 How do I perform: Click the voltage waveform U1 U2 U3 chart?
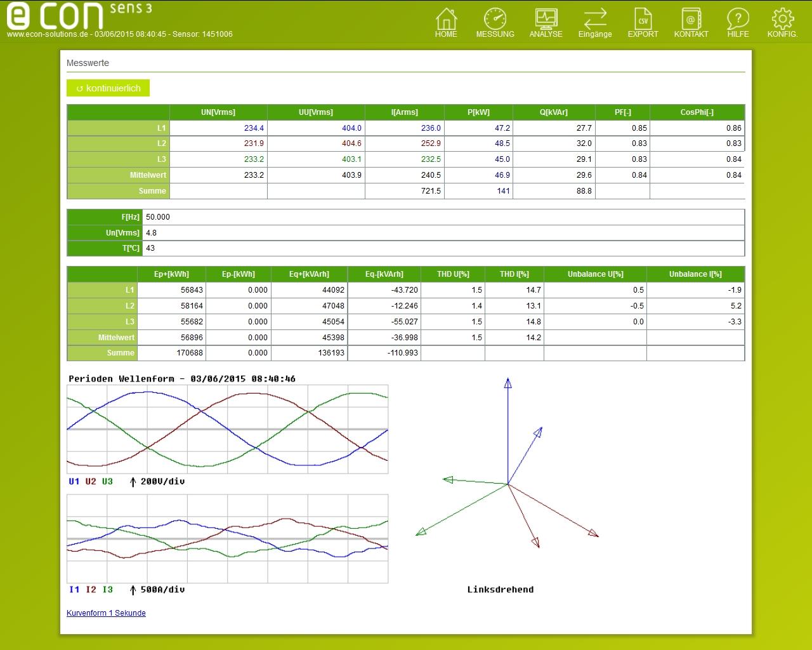[x=227, y=429]
